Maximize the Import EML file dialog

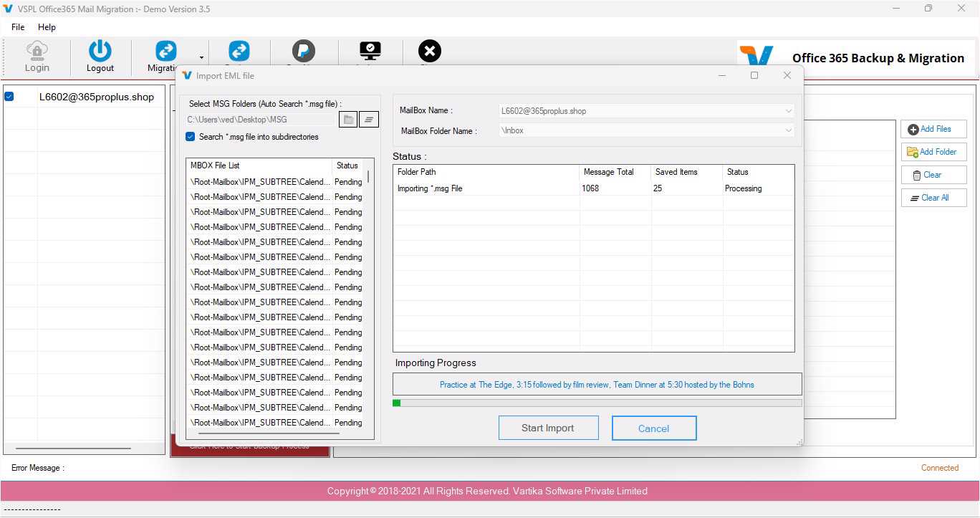tap(754, 75)
